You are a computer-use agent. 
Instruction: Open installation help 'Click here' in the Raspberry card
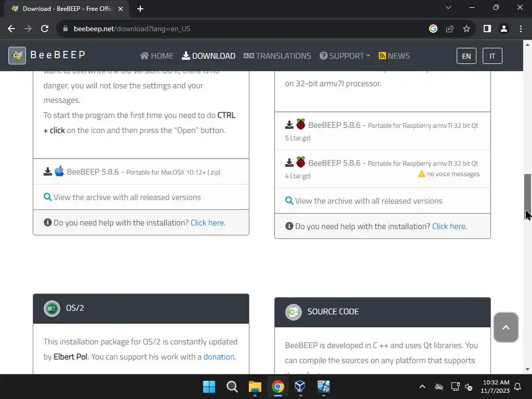point(449,227)
